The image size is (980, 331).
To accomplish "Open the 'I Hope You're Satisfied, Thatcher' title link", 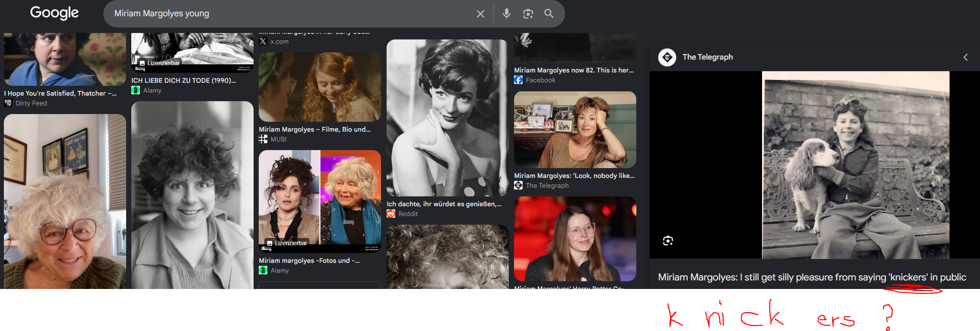I will [60, 93].
